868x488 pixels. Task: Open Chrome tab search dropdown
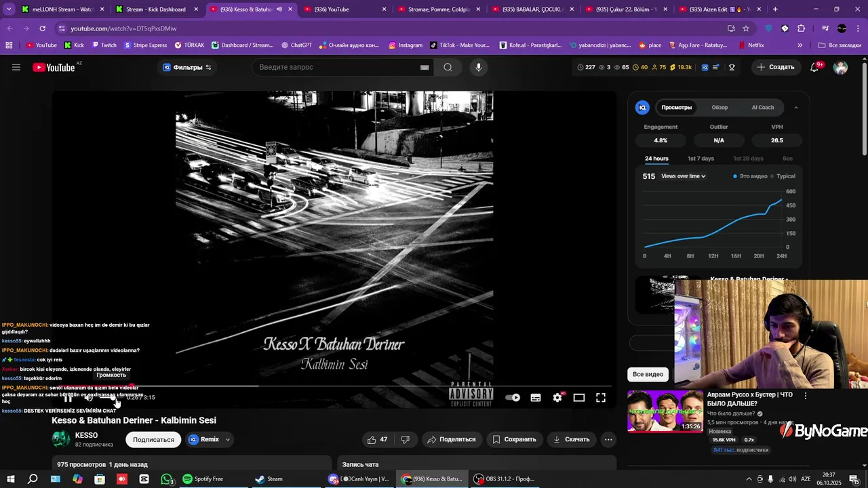pos(9,9)
